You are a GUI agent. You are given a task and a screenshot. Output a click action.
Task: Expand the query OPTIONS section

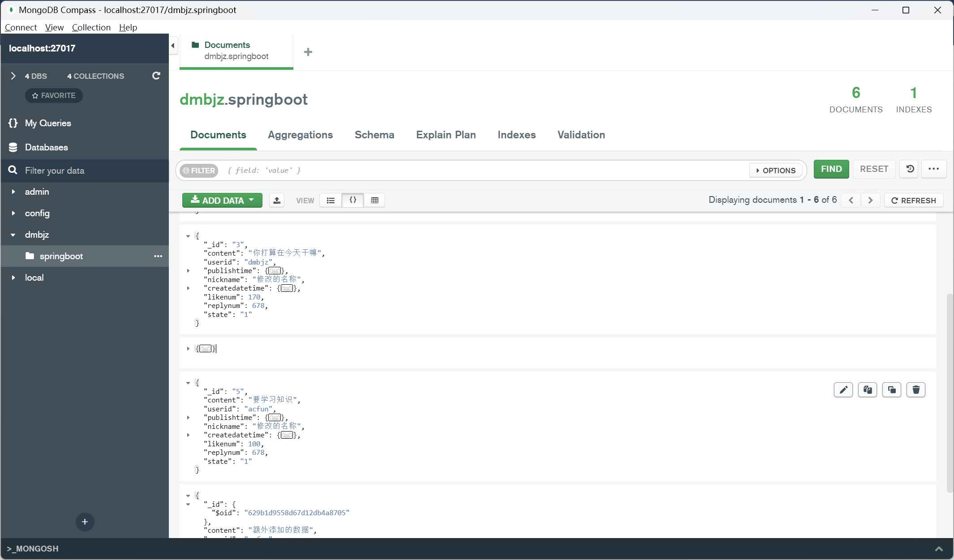[x=776, y=171]
